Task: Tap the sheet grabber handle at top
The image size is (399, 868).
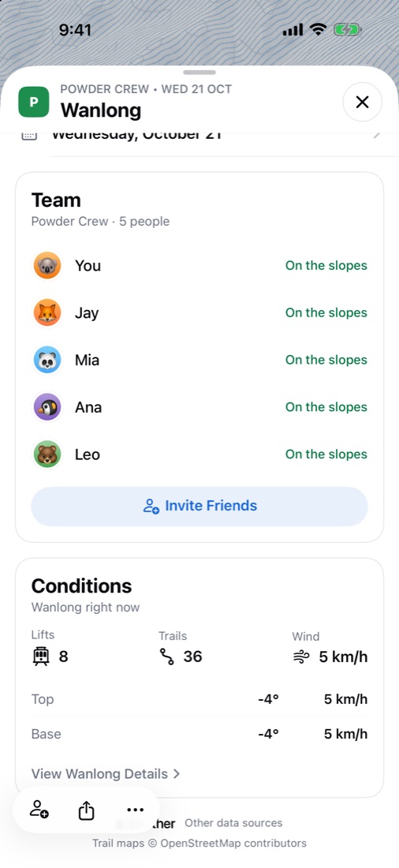Action: [x=199, y=73]
